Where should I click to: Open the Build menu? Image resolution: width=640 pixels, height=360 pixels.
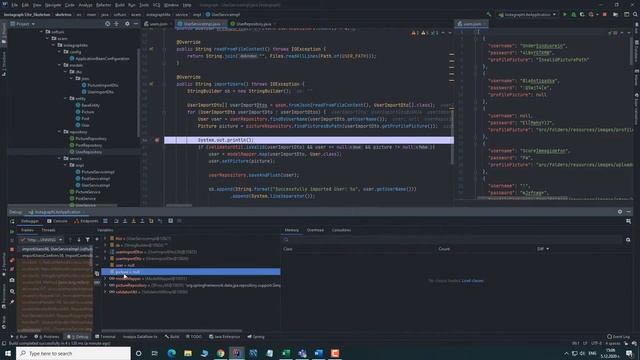(120, 5)
